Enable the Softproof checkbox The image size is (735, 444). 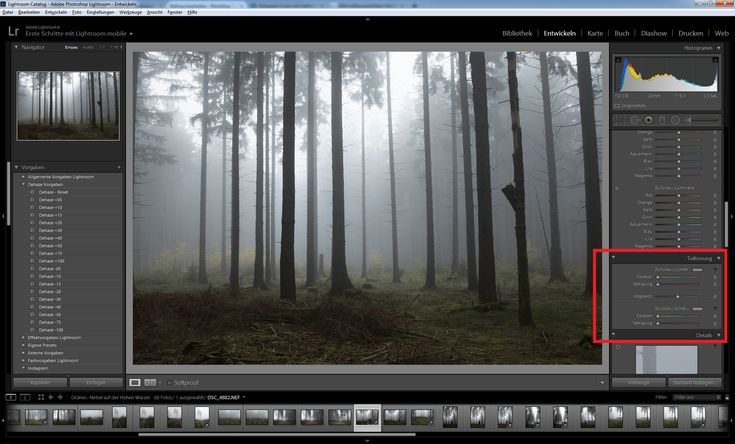point(170,383)
